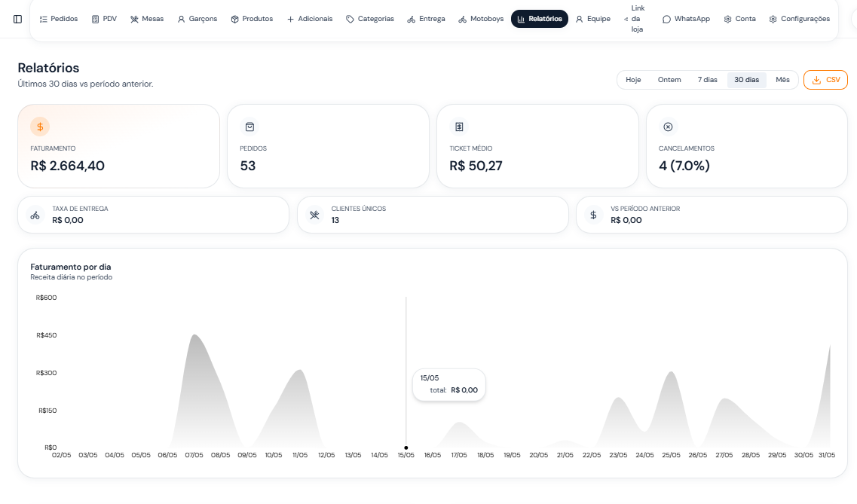
Task: Go to Mesas section
Action: [147, 19]
